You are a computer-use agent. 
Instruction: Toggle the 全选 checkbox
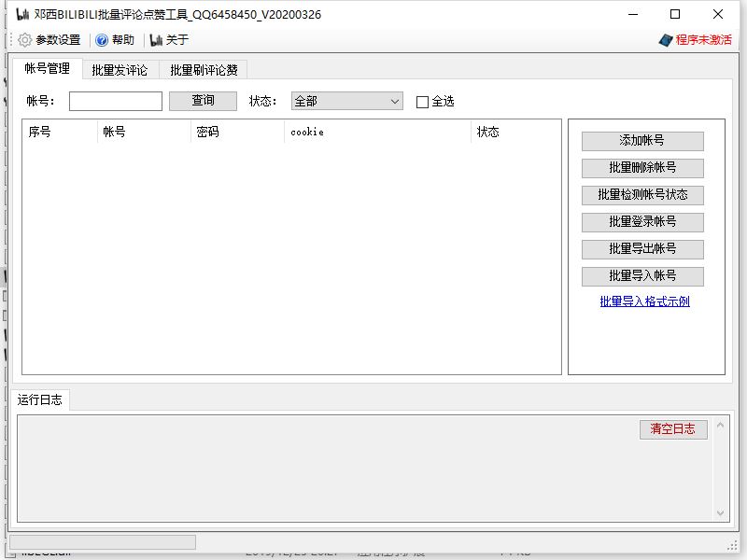pos(422,102)
